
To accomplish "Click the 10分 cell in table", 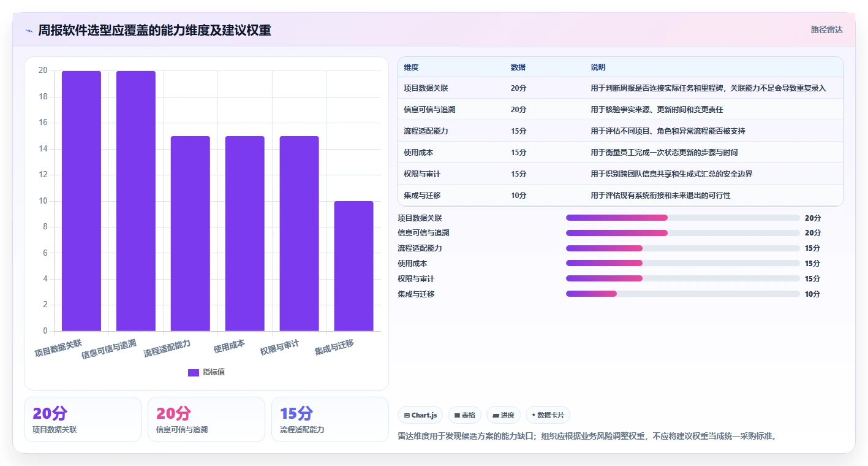I will pos(518,196).
